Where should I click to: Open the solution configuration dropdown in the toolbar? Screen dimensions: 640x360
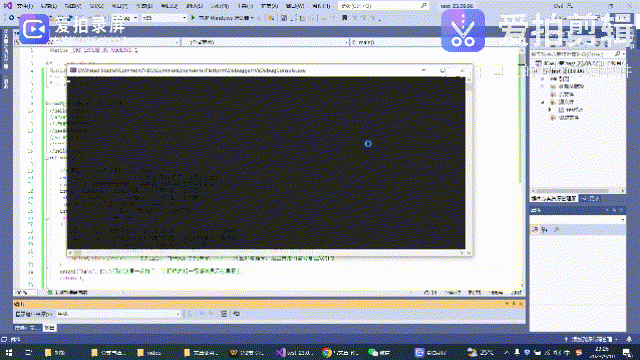[125, 18]
